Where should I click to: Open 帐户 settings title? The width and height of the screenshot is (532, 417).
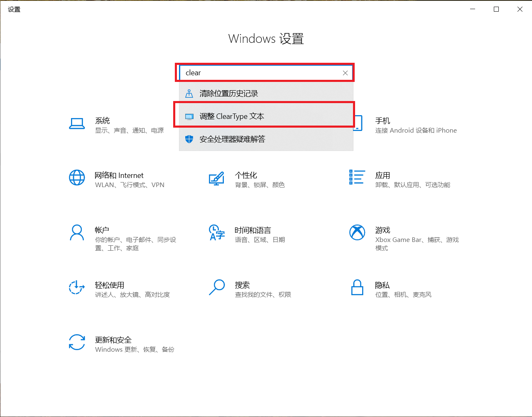tap(102, 230)
